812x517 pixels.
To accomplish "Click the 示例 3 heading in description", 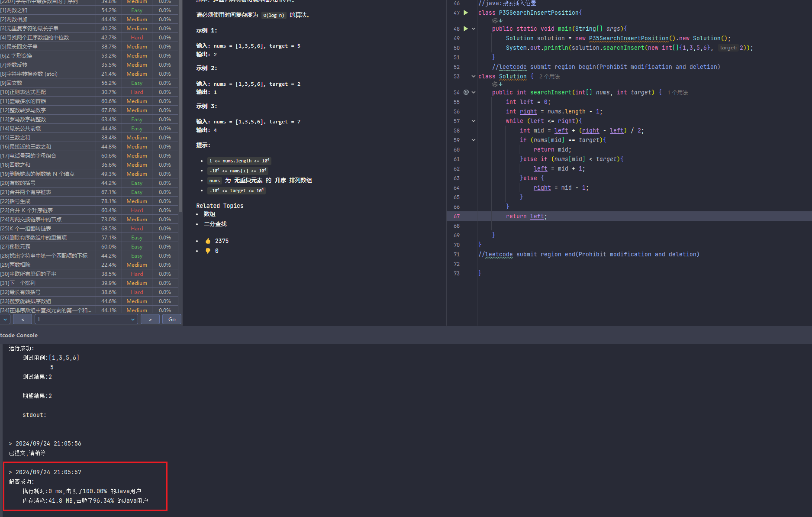I will (x=206, y=106).
